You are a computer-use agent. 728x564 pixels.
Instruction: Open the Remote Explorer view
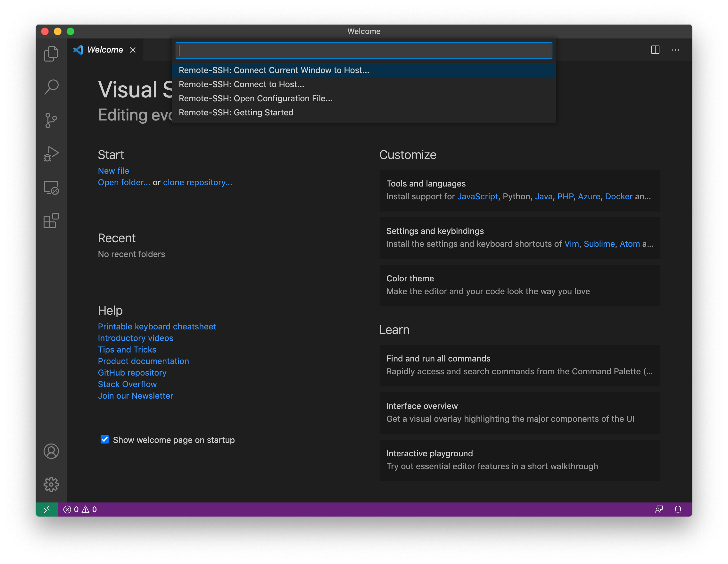51,187
